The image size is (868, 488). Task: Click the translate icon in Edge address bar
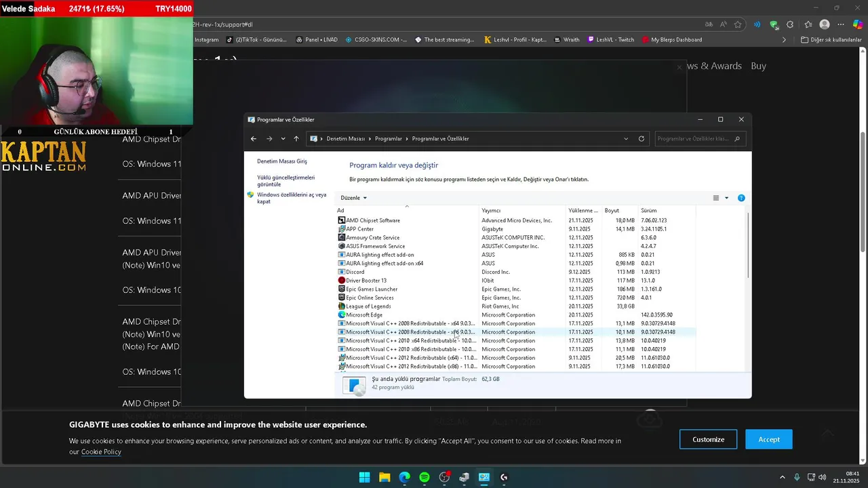click(709, 24)
